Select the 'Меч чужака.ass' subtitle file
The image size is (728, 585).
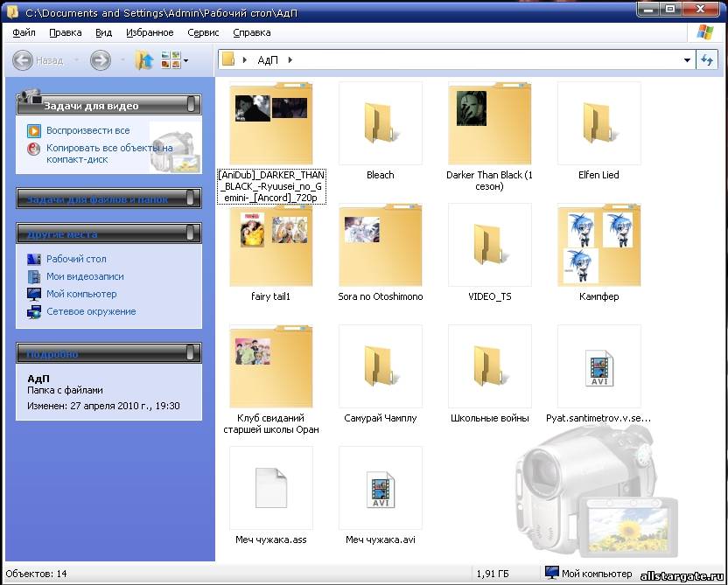click(x=270, y=488)
